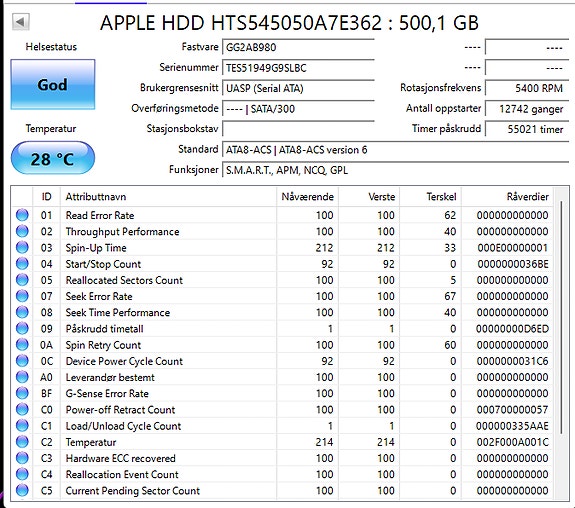
Task: Click status dot for Reallocation Event Count
Action: coord(22,474)
